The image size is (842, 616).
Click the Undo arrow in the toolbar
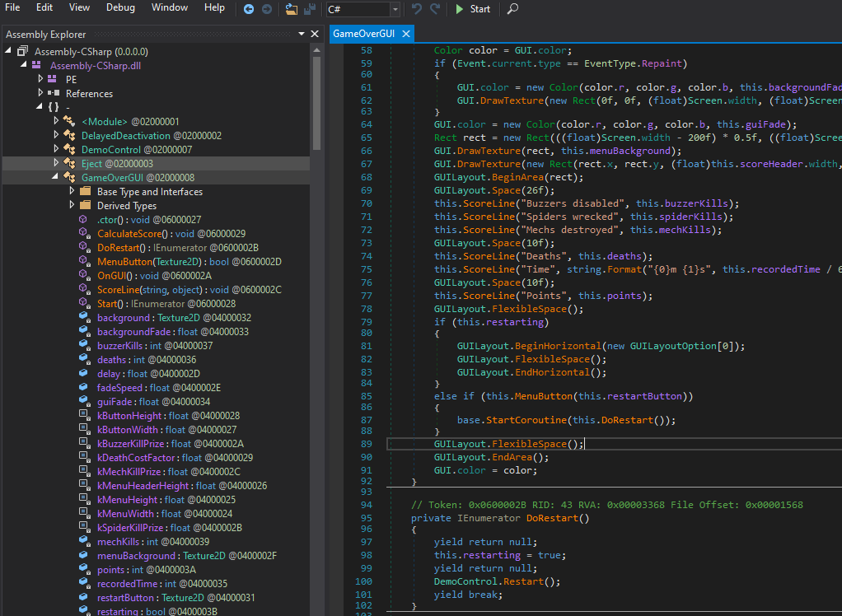[x=417, y=8]
